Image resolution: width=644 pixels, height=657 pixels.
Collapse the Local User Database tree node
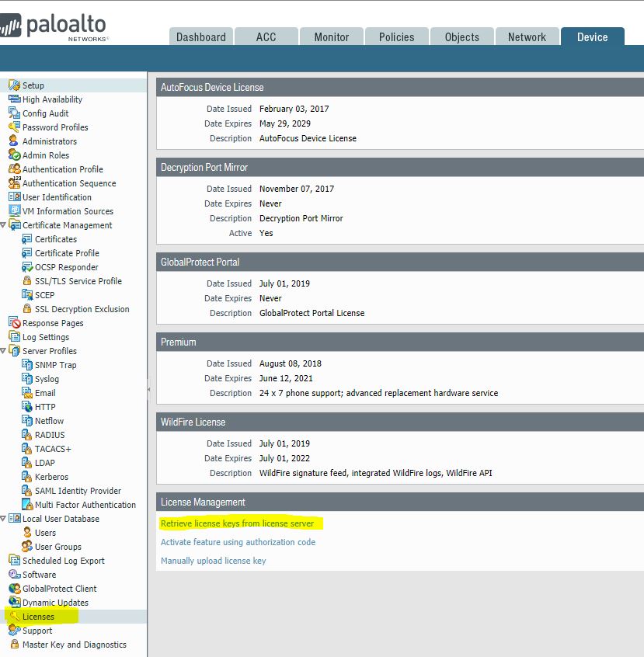3,519
